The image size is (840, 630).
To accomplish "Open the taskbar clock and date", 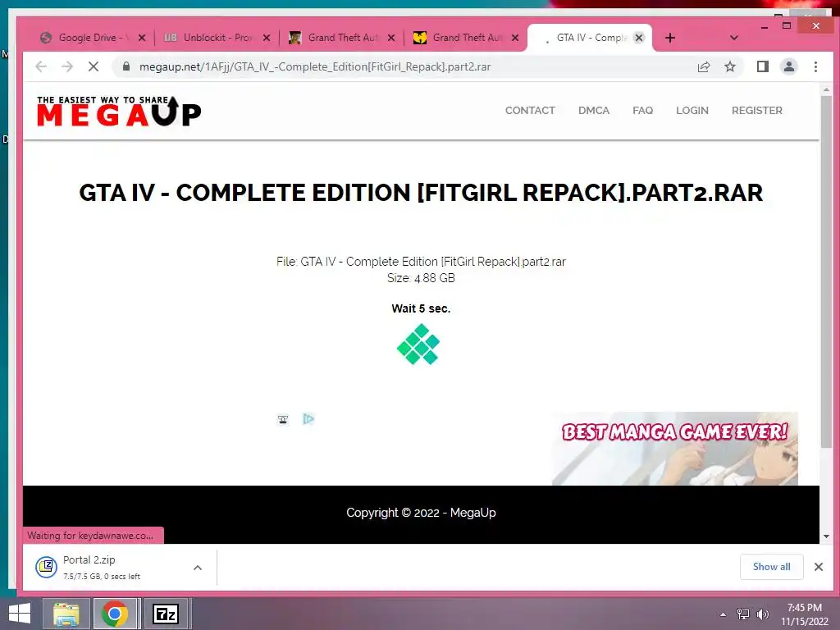I will click(x=804, y=614).
